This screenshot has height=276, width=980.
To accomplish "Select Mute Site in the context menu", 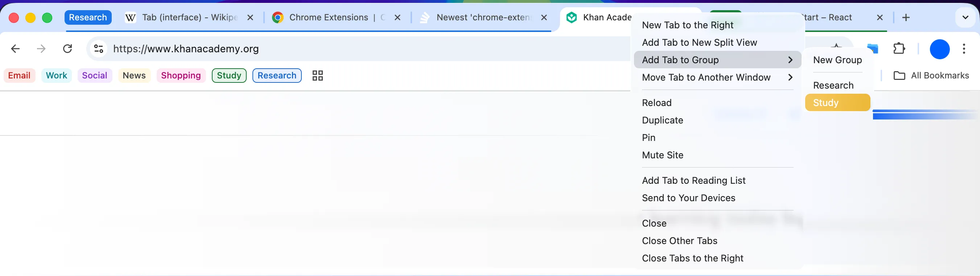I will [x=717, y=155].
